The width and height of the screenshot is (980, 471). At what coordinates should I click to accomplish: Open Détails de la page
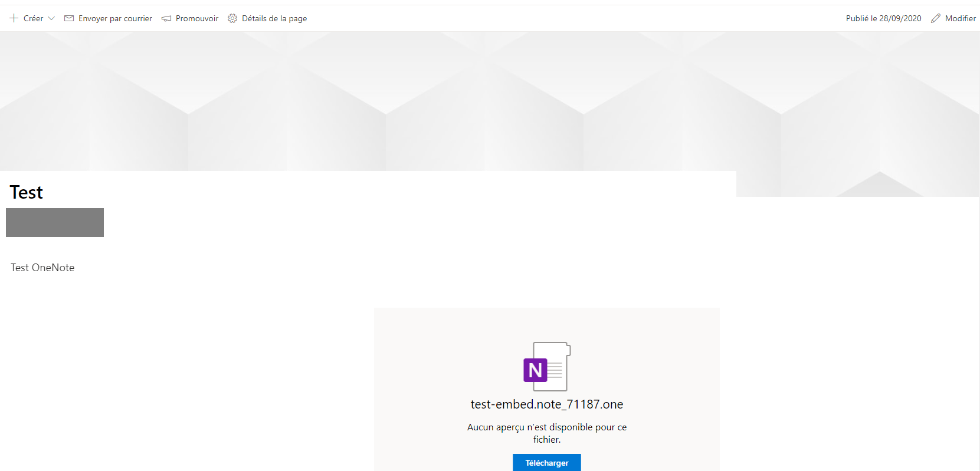pos(274,18)
